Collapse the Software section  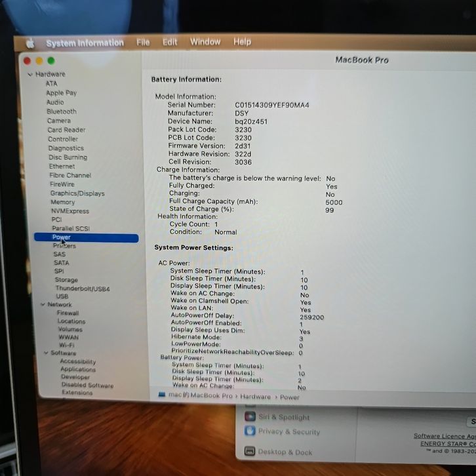tap(46, 353)
